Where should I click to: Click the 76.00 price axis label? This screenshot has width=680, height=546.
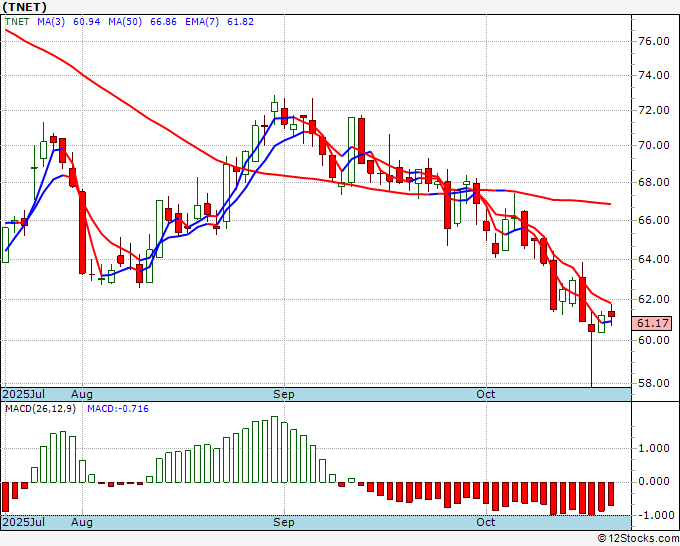(x=654, y=41)
